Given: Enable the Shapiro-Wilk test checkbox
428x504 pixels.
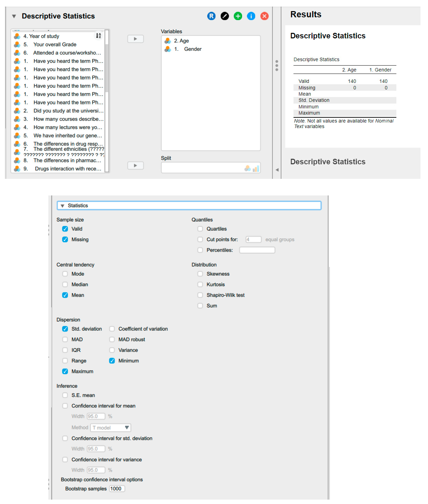Looking at the screenshot, I should tap(200, 295).
